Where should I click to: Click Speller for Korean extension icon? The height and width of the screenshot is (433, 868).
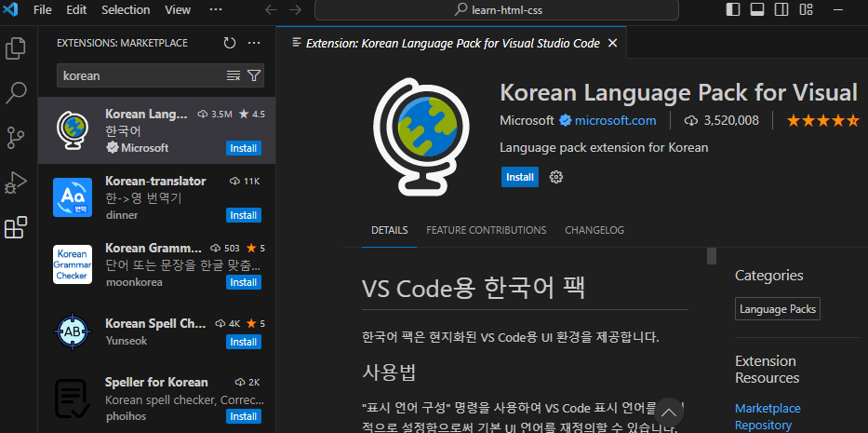tap(73, 399)
